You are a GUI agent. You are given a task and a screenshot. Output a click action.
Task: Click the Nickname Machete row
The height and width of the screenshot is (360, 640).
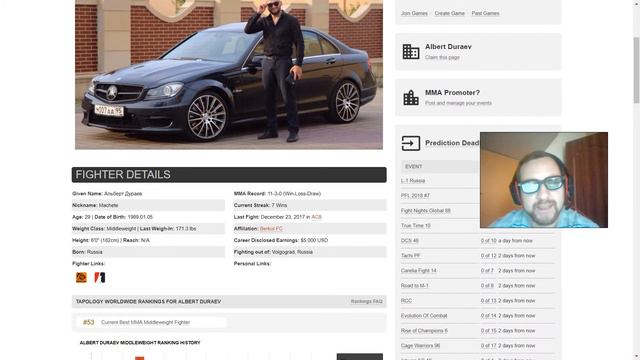click(x=148, y=205)
